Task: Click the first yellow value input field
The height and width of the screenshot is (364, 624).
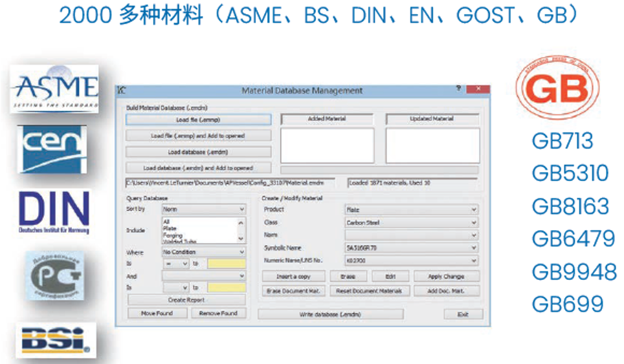Action: pos(226,264)
